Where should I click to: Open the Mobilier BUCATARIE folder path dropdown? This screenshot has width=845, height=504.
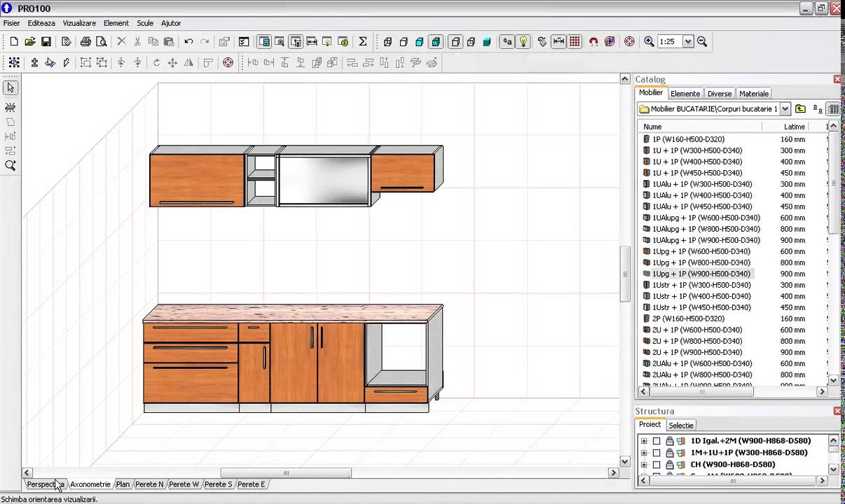pyautogui.click(x=785, y=109)
